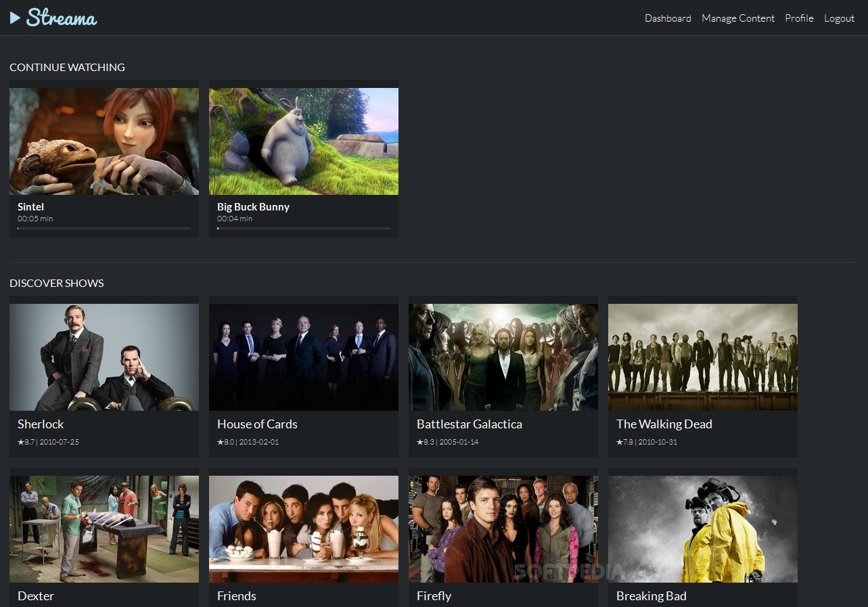This screenshot has height=607, width=868.
Task: Click Sintel's '00:05 min' time label
Action: coord(35,219)
